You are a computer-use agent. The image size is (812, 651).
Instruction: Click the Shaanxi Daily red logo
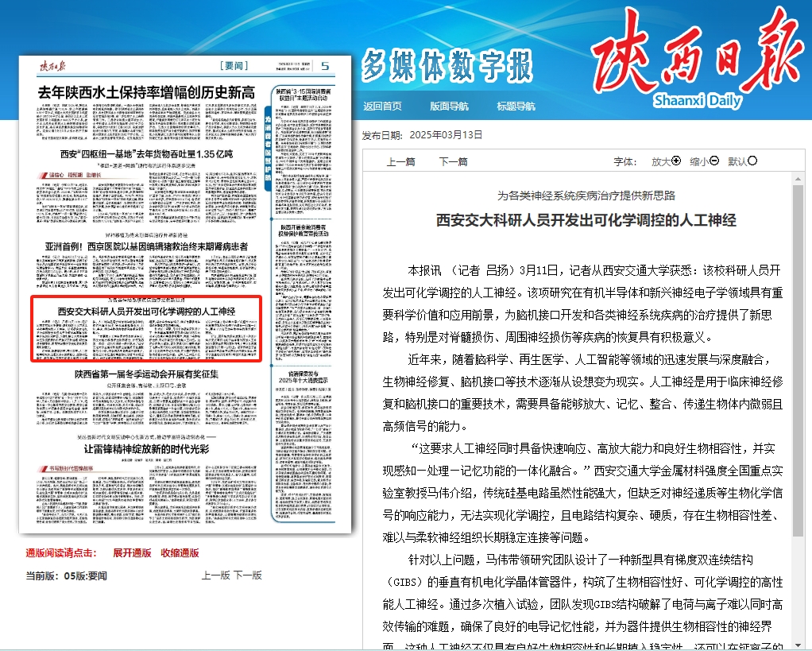[x=698, y=57]
